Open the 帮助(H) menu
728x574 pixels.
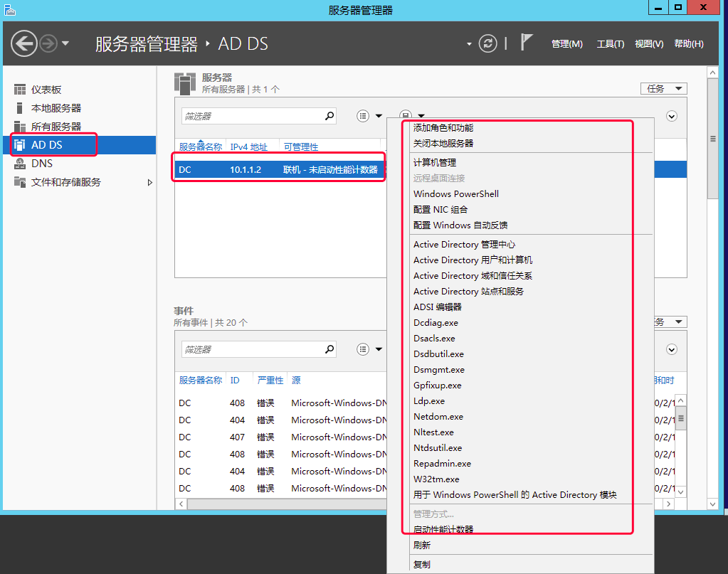(689, 44)
